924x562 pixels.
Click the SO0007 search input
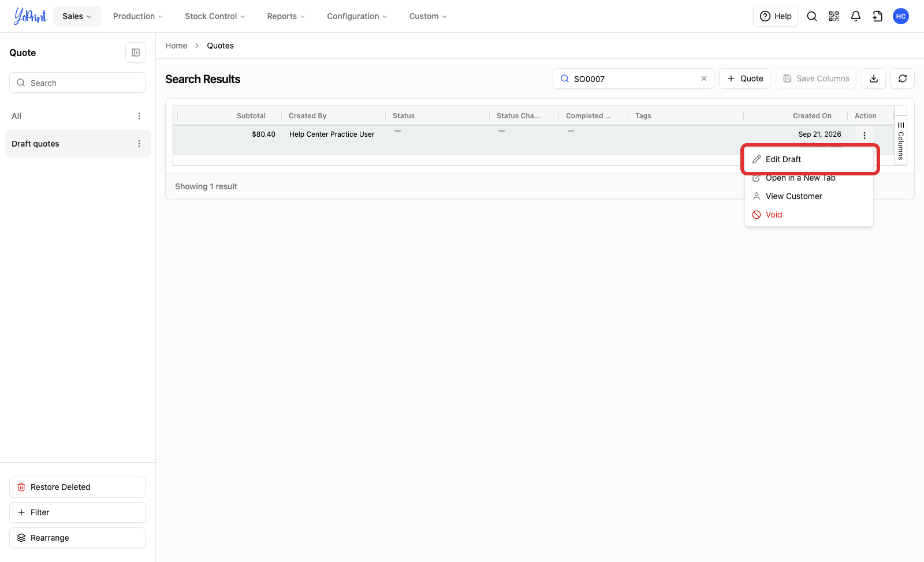tap(634, 78)
